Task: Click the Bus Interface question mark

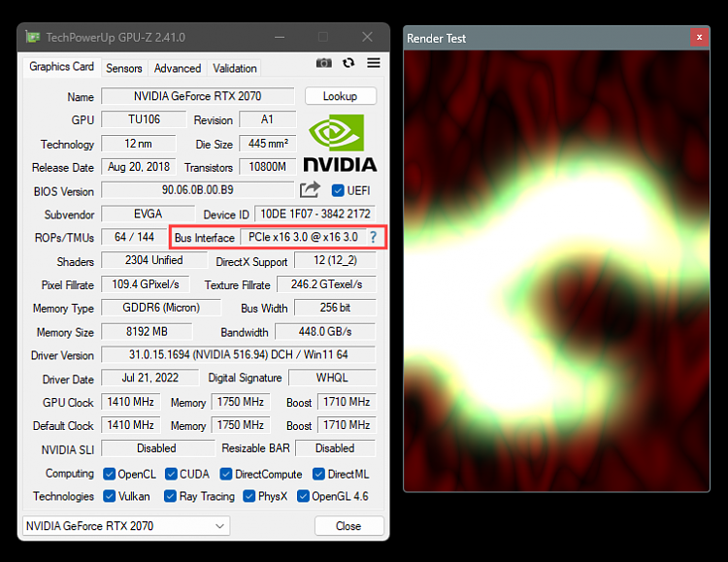Action: click(374, 238)
